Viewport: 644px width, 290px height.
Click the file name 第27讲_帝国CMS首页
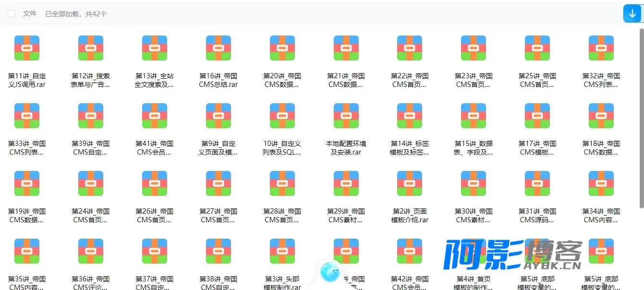[219, 216]
